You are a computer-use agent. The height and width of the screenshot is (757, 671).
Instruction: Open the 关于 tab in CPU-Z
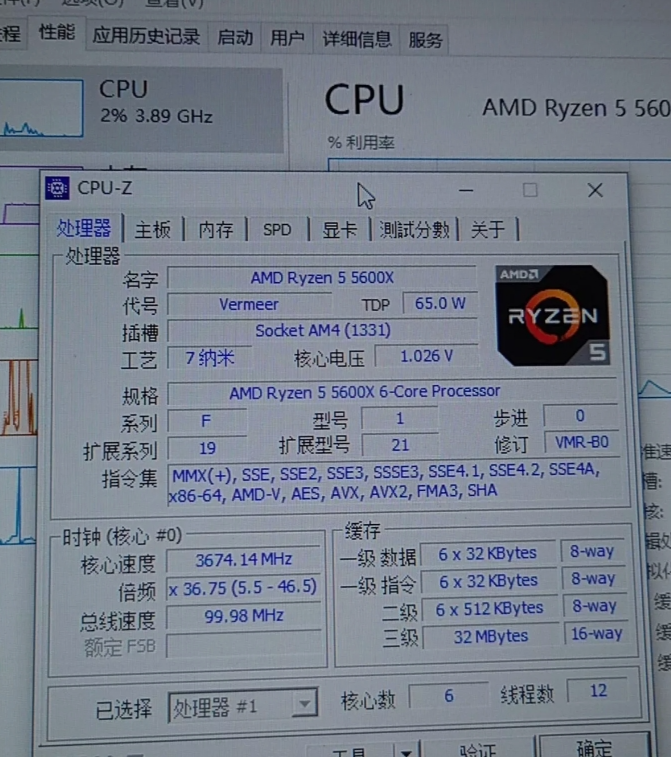[x=488, y=229]
